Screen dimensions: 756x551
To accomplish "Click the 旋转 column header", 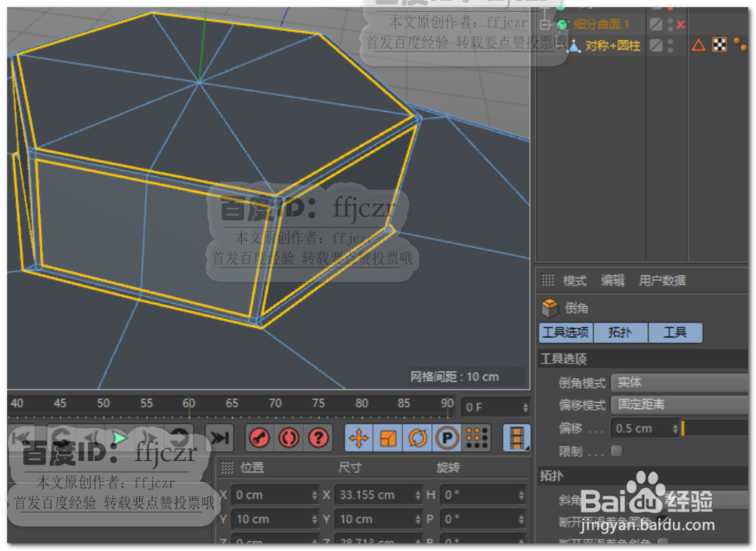I will coord(448,468).
